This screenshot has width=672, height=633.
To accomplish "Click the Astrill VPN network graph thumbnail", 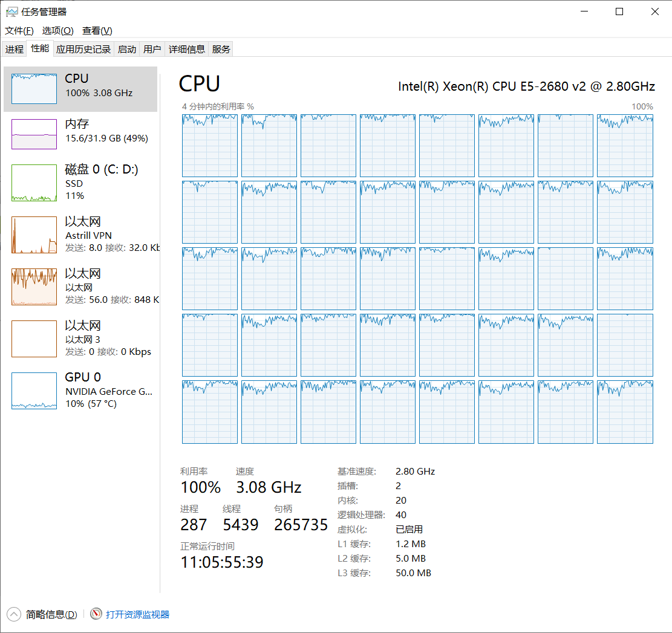I will 34,235.
